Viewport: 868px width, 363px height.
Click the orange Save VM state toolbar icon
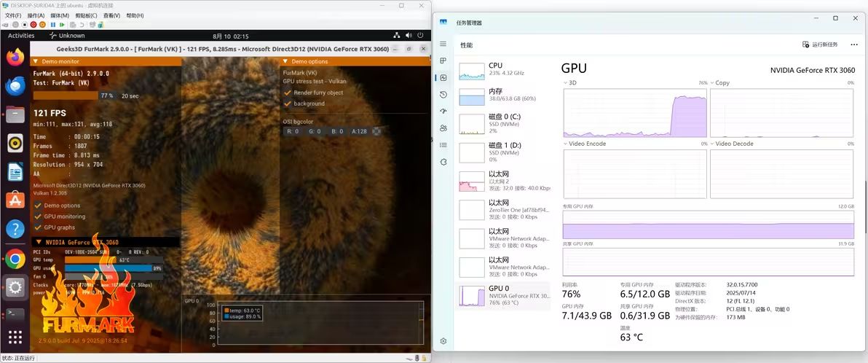point(43,24)
